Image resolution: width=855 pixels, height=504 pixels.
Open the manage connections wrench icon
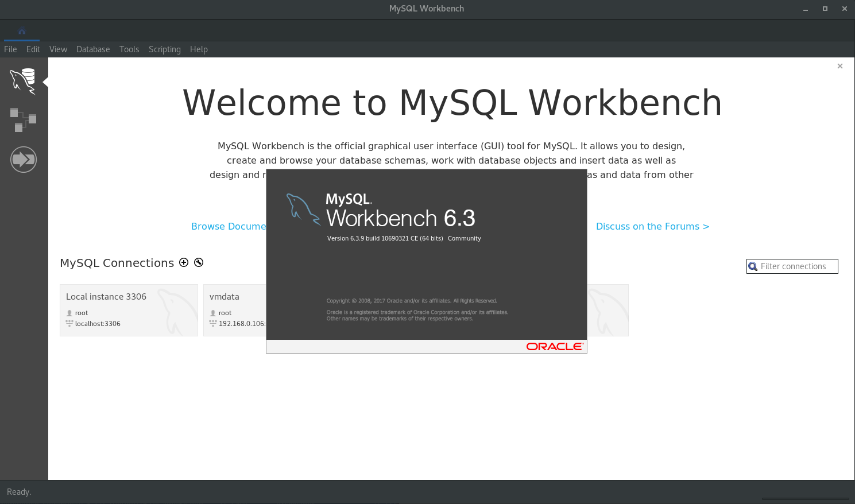(199, 262)
